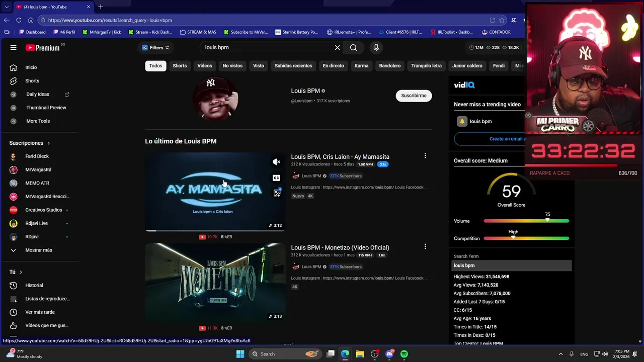Open more options for Monetizo video
The image size is (644, 362).
(425, 247)
